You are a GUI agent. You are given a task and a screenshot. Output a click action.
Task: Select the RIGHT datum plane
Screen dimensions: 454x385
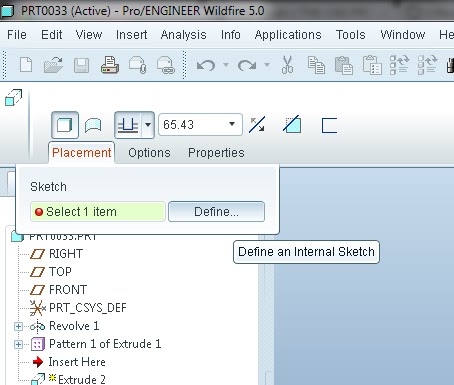pos(66,254)
